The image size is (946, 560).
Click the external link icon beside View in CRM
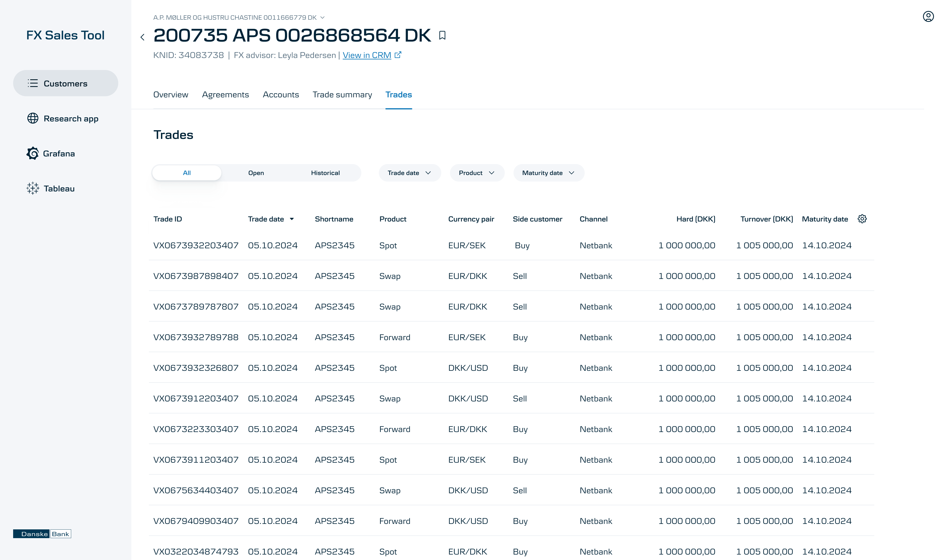(398, 55)
